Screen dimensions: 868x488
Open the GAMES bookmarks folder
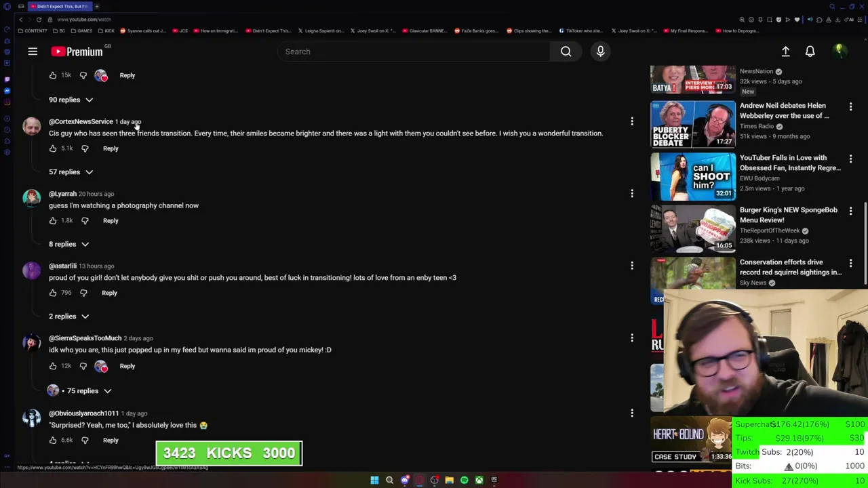click(81, 30)
